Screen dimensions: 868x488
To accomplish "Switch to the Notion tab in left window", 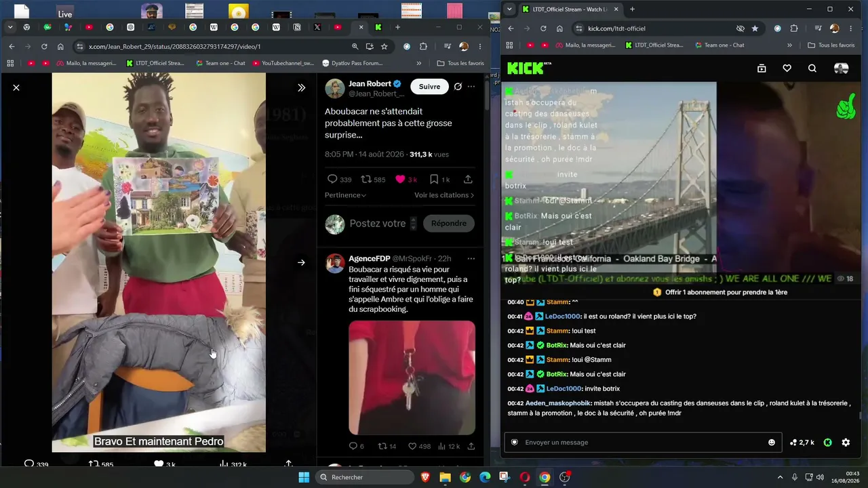I will pyautogui.click(x=297, y=27).
